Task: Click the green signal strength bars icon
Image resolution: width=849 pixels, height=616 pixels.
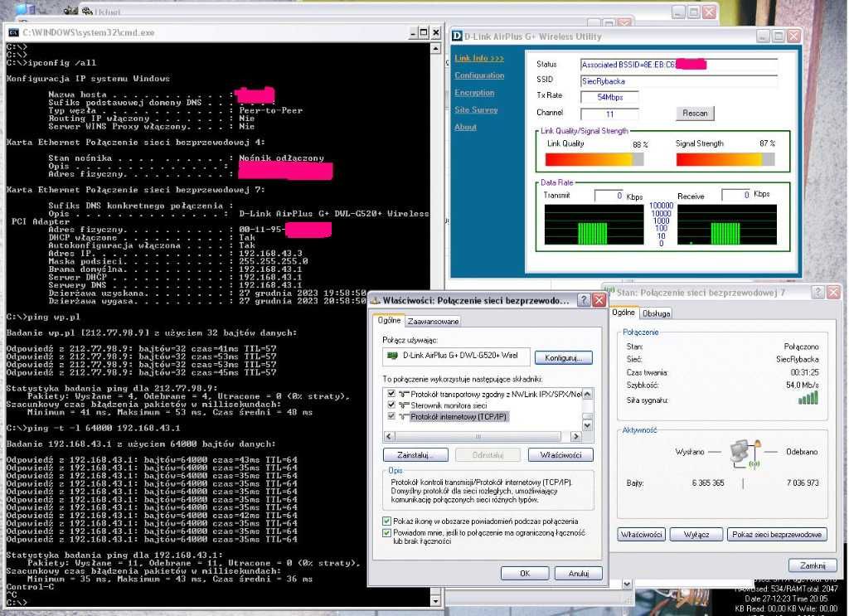Action: coord(808,399)
